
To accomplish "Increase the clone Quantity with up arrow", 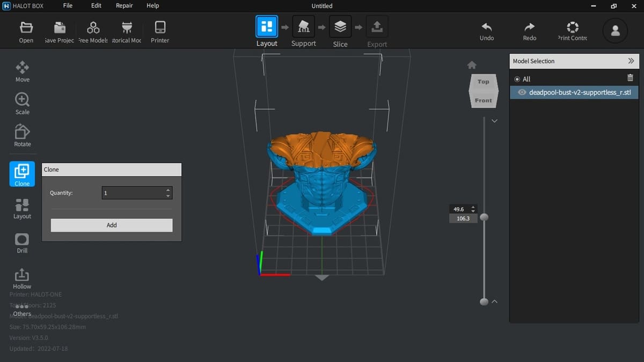I will (169, 190).
